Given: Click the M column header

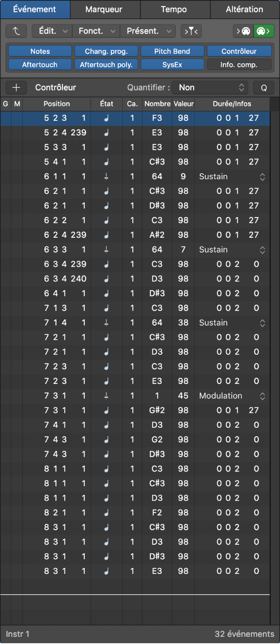Looking at the screenshot, I should point(17,104).
